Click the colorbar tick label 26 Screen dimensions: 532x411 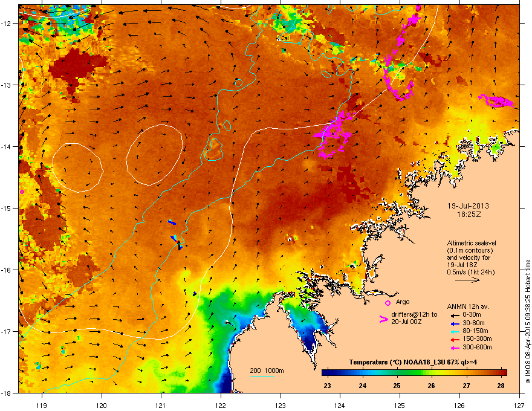coord(432,386)
